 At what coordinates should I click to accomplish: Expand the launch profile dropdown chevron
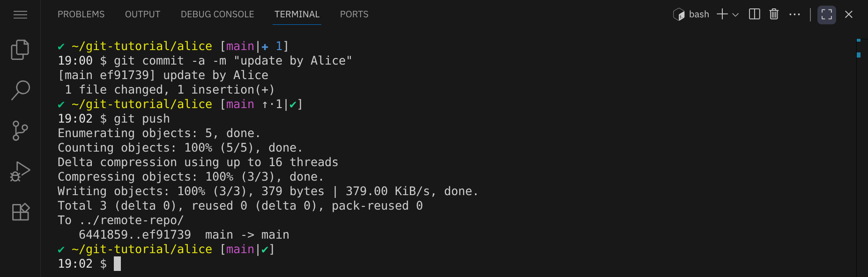click(736, 15)
